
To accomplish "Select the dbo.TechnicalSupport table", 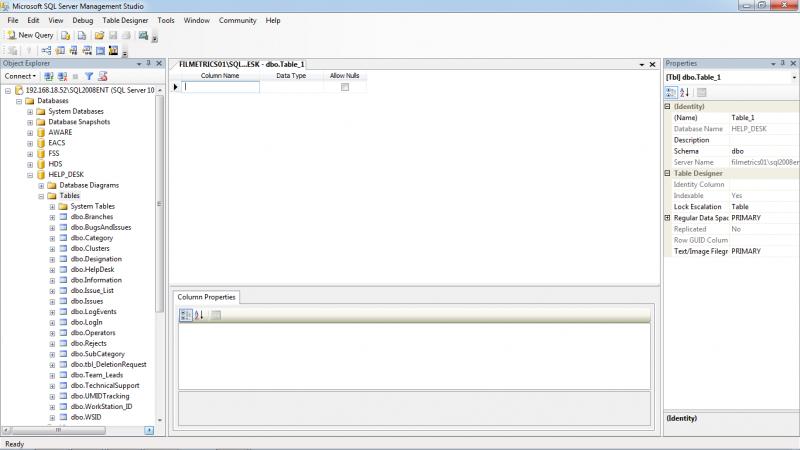I will click(105, 386).
